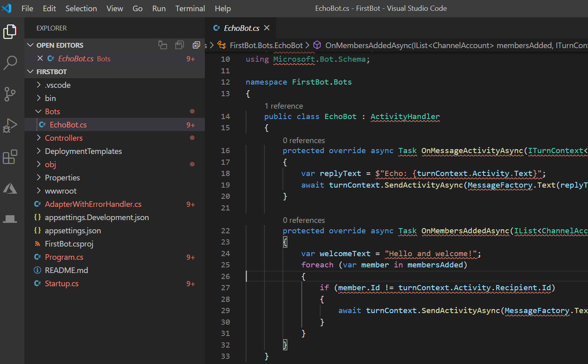Expand the Controllers folder
Screen dimensions: 588x364
pyautogui.click(x=38, y=138)
